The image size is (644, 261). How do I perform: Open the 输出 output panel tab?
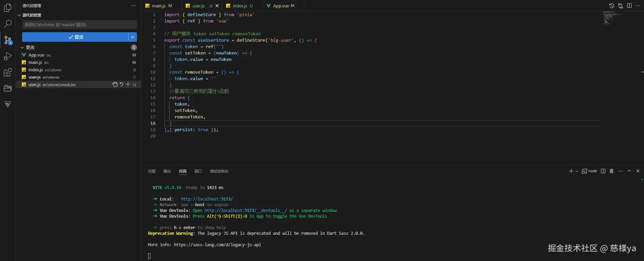tap(167, 171)
